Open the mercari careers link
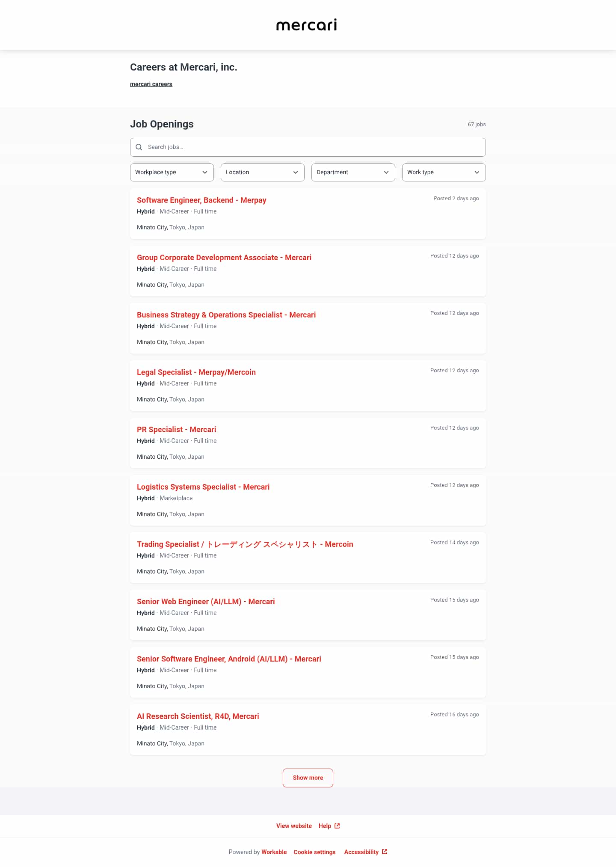Image resolution: width=616 pixels, height=867 pixels. [151, 84]
